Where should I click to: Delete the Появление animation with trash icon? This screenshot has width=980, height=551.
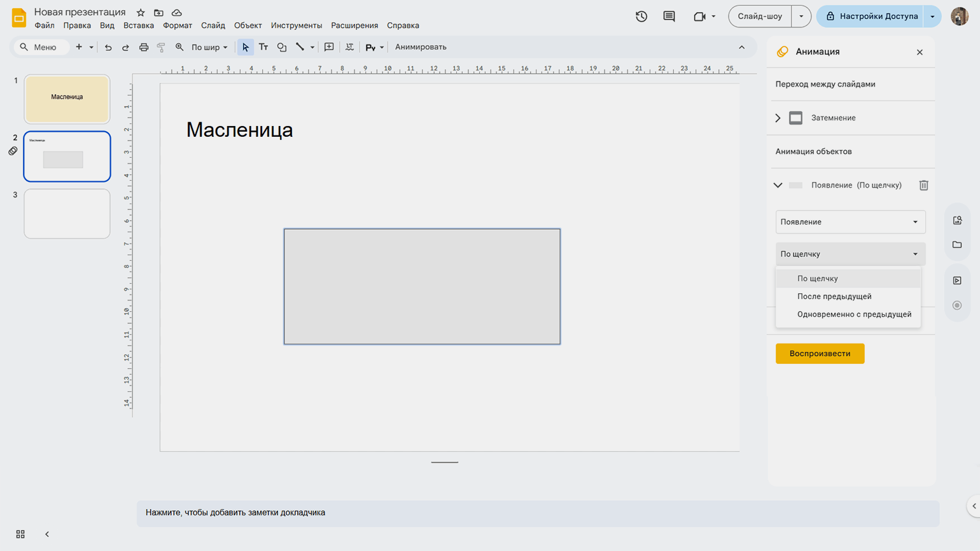click(x=923, y=185)
